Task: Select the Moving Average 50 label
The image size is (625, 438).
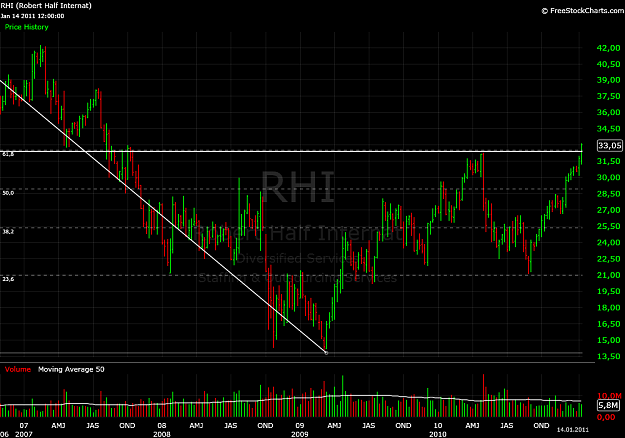Action: point(71,369)
